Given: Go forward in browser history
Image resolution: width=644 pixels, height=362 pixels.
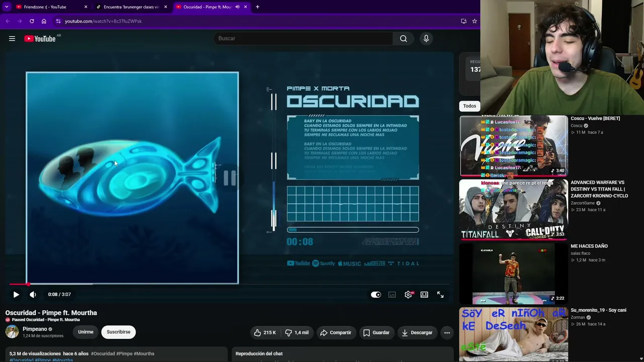Looking at the screenshot, I should [20, 21].
